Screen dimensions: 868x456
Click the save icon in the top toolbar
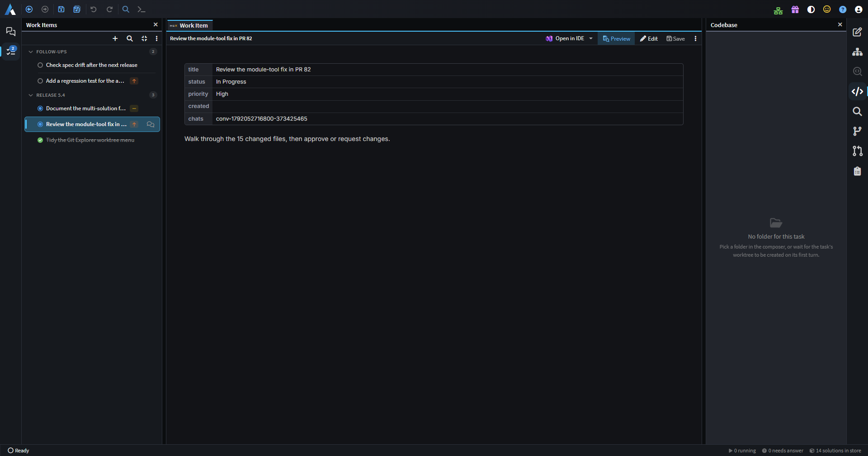61,9
